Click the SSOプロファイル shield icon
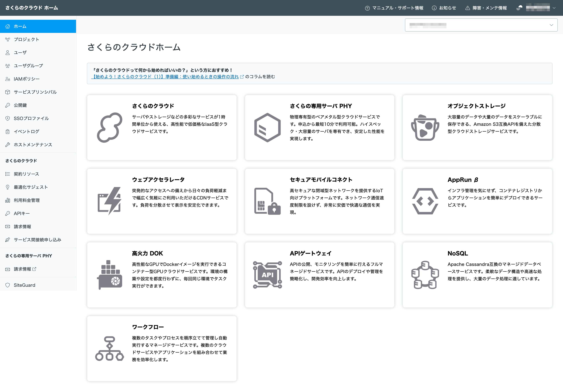 [8, 118]
